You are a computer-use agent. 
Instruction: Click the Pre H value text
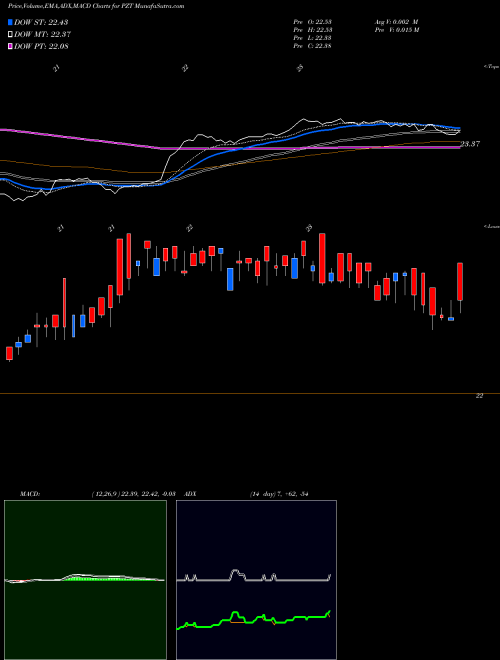[x=312, y=30]
